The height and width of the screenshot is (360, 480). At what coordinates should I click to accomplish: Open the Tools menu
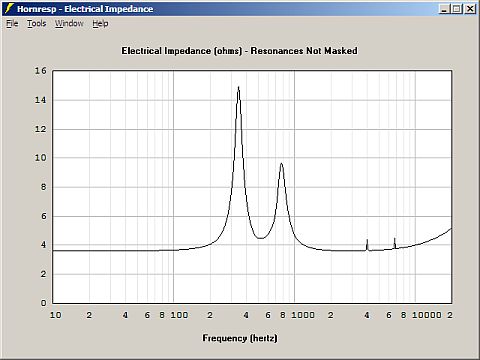coord(36,24)
